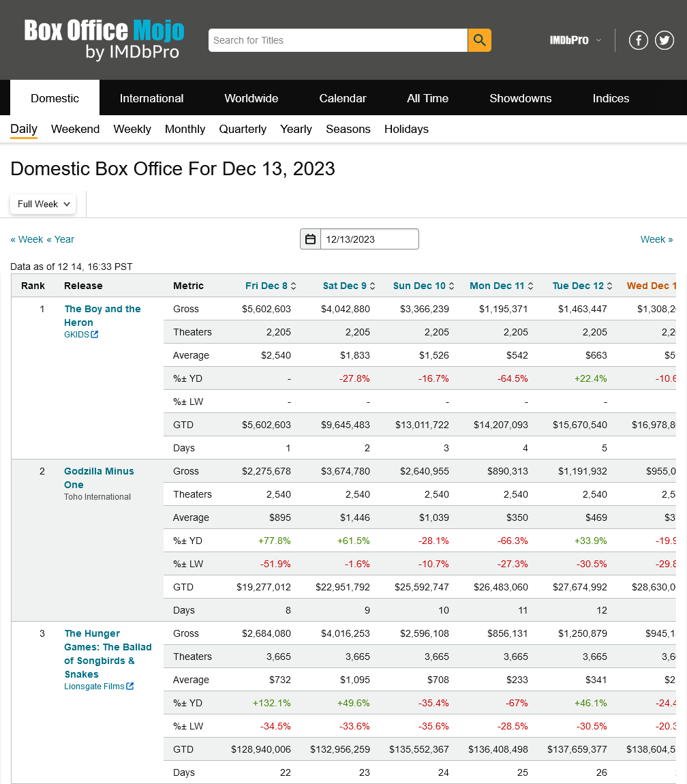Click the Domestic Box Office heading
The image size is (687, 784).
coord(172,169)
